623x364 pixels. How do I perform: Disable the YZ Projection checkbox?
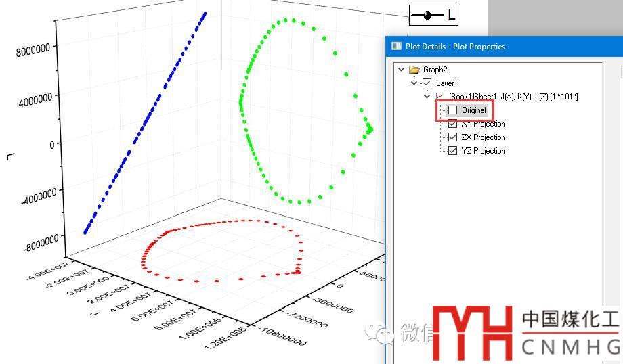453,151
